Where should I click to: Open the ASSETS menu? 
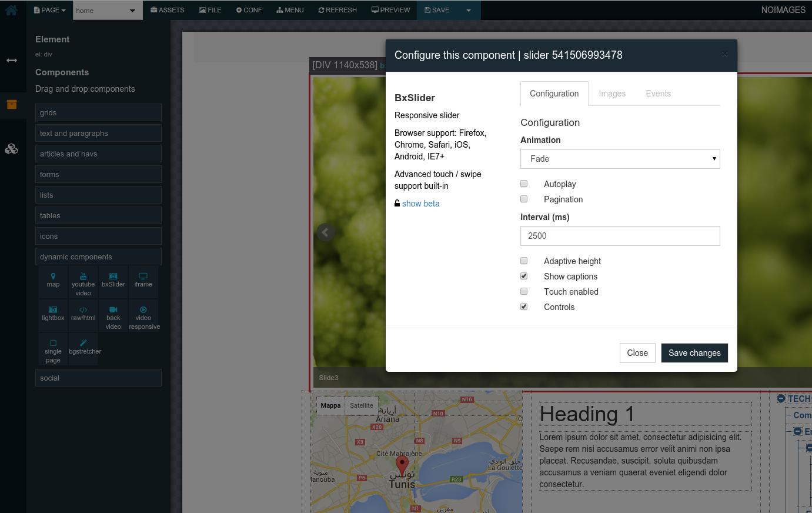(x=168, y=10)
